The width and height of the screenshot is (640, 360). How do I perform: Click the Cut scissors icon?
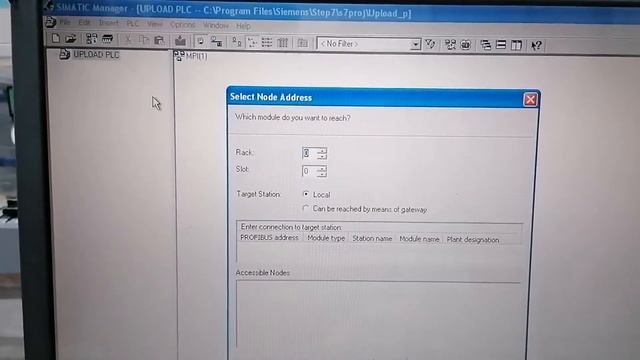tap(128, 40)
